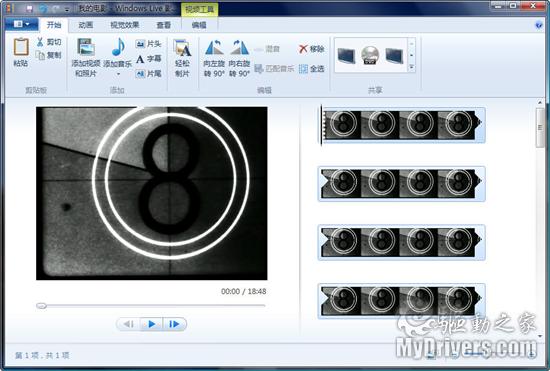Click the playhead marker at storyboard start

pos(321,125)
